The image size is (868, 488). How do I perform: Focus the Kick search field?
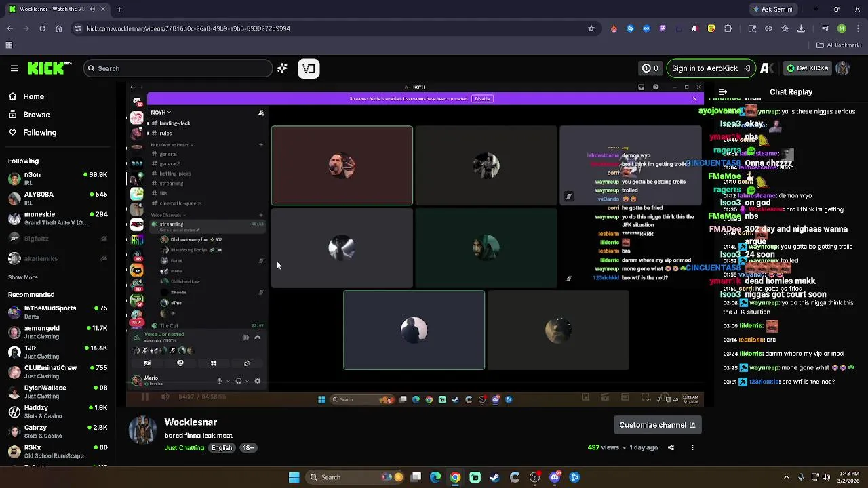click(x=178, y=68)
